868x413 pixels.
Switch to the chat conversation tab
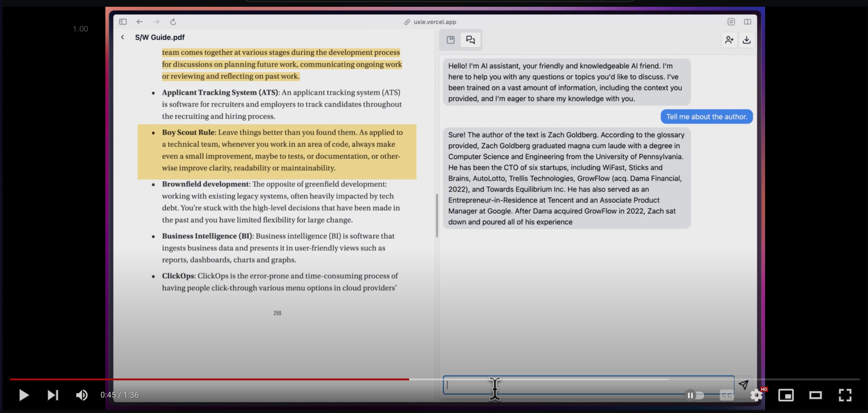coord(470,40)
